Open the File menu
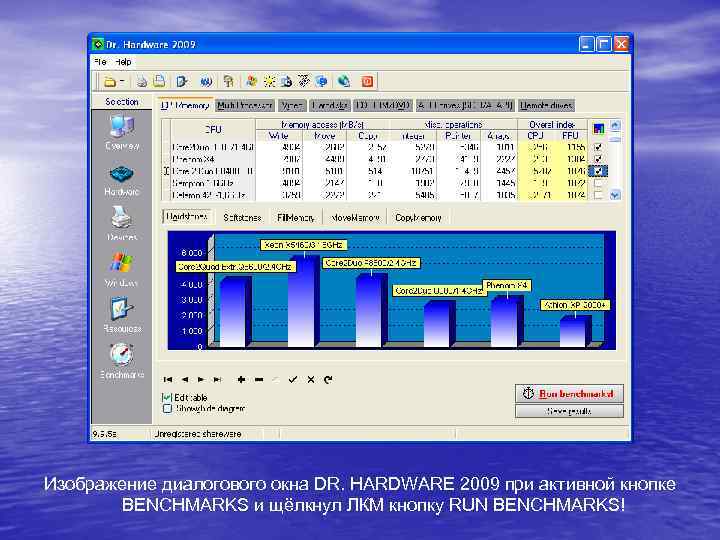This screenshot has height=540, width=720. (100, 61)
